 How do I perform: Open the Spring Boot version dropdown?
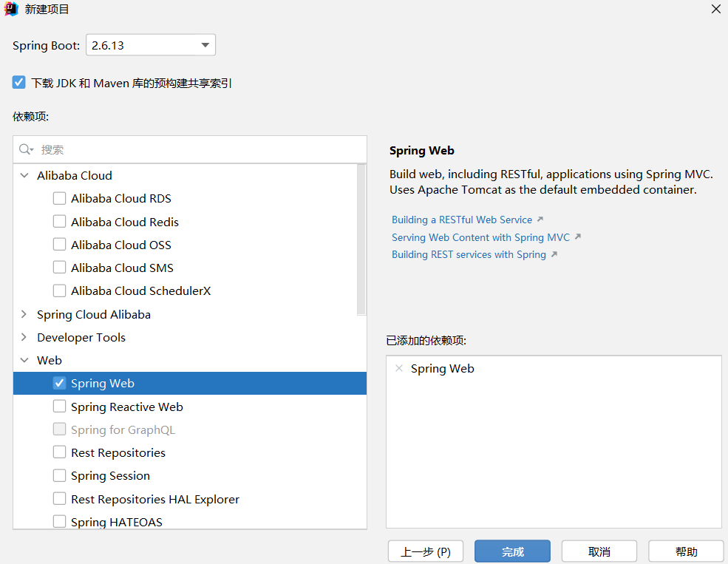click(x=151, y=45)
